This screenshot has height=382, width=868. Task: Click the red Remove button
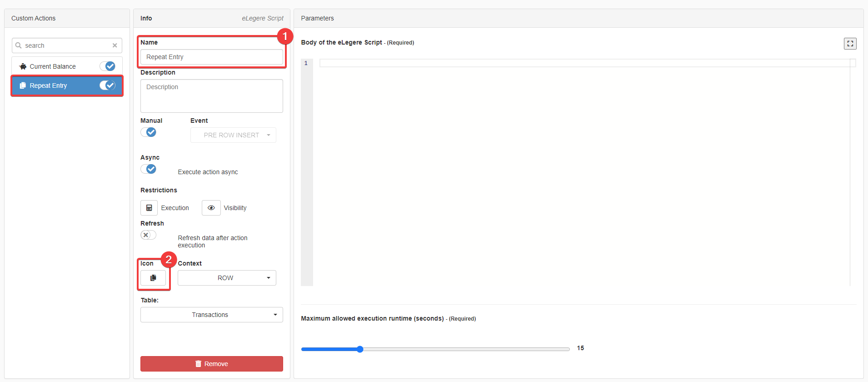[x=211, y=364]
